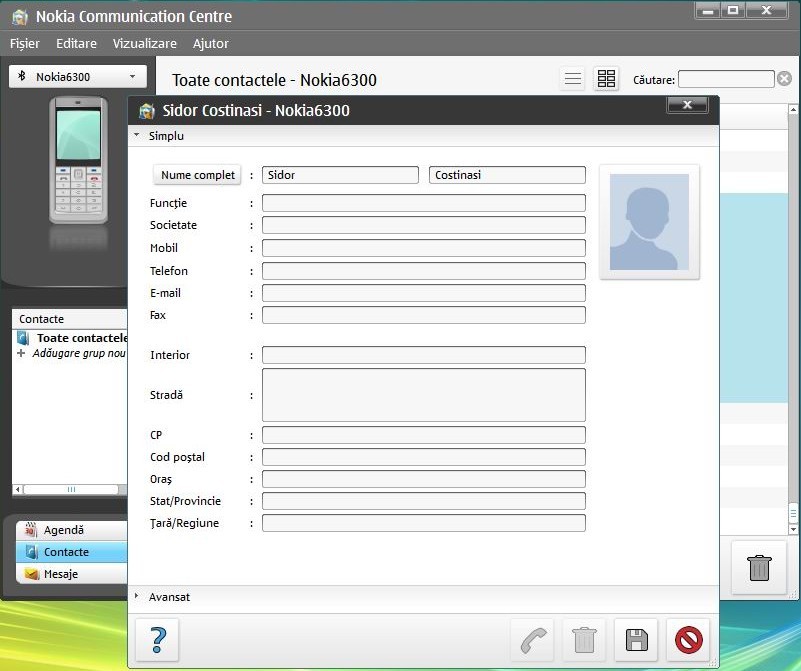Open the Editare menu
Screen dimensions: 801x671
[x=76, y=43]
